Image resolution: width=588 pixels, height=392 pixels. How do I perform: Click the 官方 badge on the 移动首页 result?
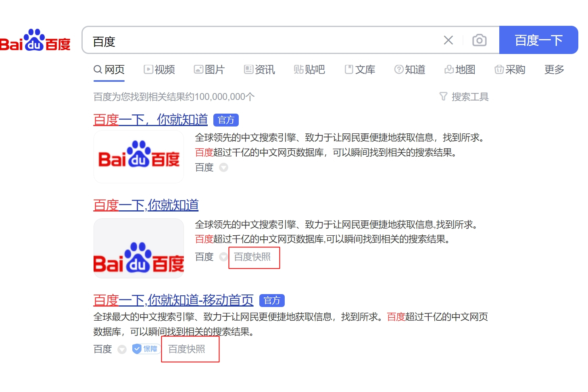tap(272, 301)
